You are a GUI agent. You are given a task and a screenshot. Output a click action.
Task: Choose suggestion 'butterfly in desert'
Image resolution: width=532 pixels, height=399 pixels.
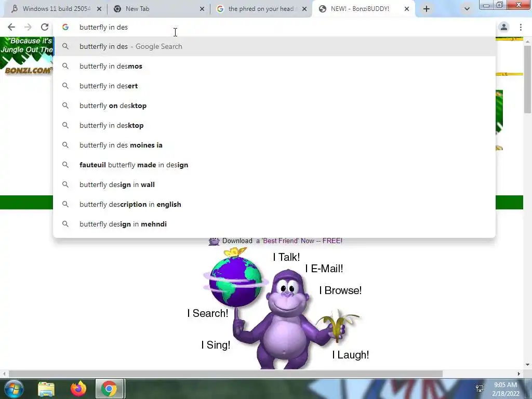pos(274,86)
